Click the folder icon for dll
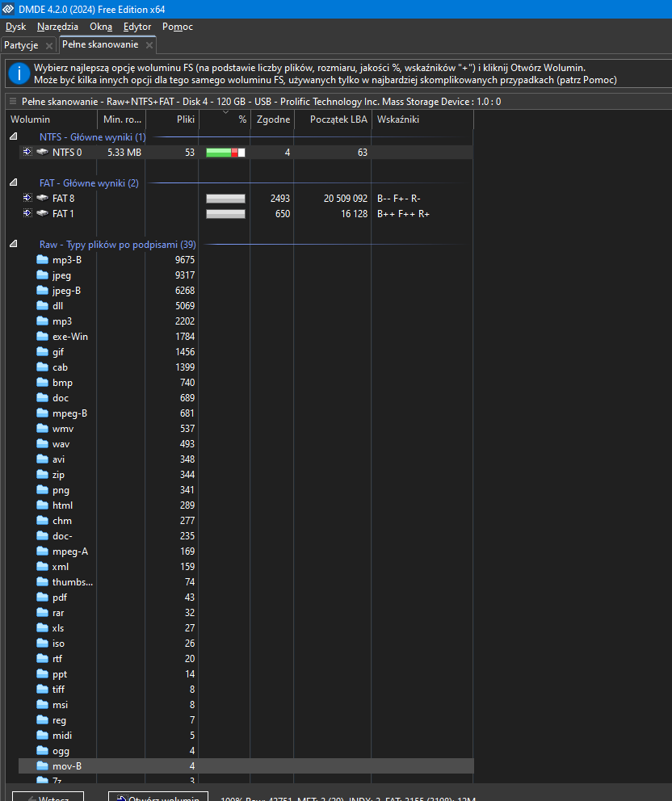Screen dimensions: 672x801 43,305
